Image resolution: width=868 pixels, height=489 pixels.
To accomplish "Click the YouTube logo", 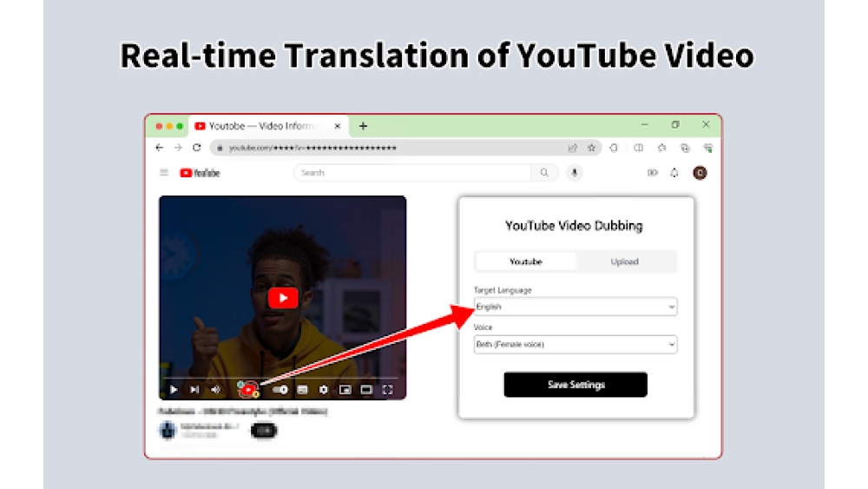I will pyautogui.click(x=200, y=173).
